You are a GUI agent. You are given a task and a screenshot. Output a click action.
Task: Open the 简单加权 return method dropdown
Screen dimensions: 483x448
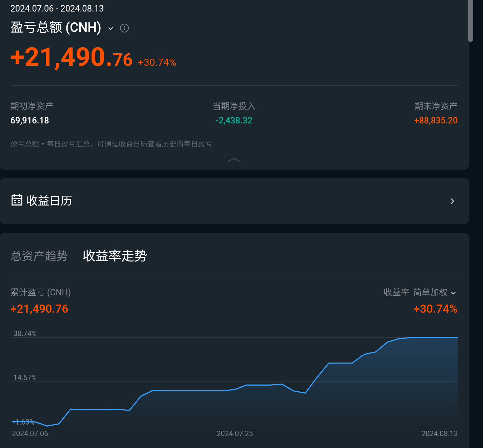435,292
